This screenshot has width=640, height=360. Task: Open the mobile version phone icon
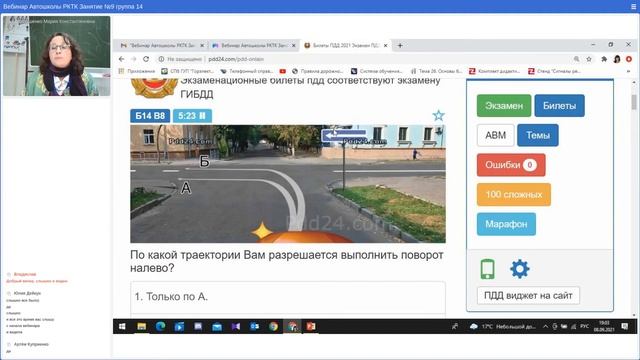click(487, 269)
